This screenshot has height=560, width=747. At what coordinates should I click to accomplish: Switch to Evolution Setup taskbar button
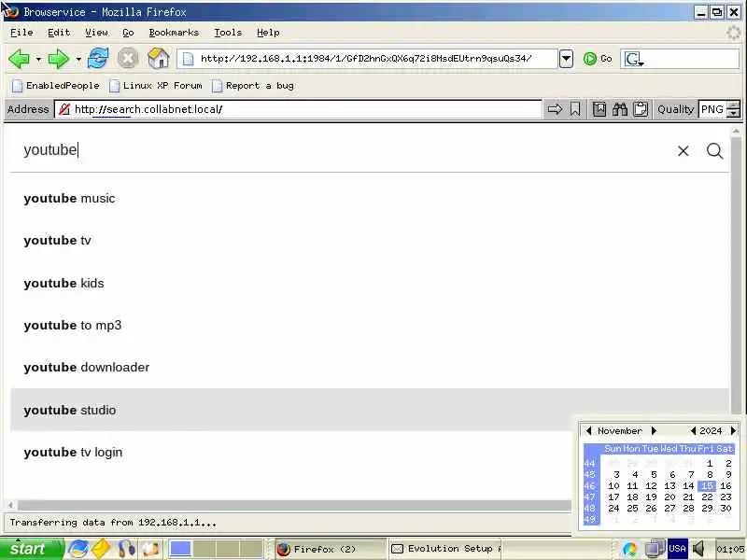[x=445, y=549]
